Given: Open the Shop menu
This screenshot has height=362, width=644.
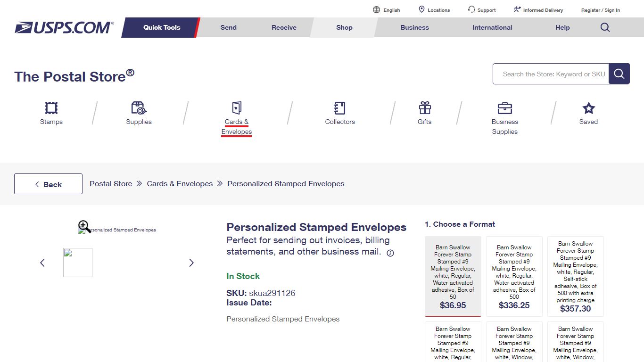Looking at the screenshot, I should pyautogui.click(x=344, y=27).
